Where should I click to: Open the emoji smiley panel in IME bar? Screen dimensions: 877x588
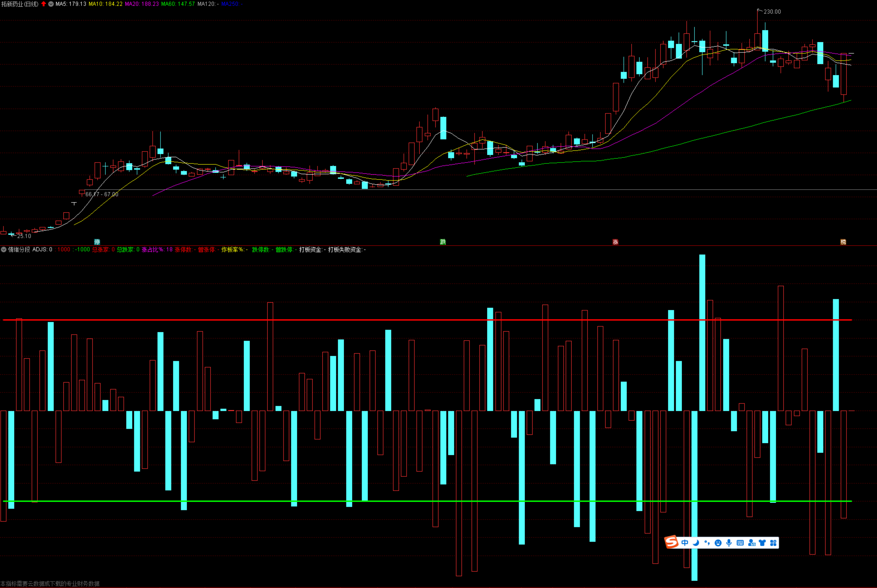718,543
